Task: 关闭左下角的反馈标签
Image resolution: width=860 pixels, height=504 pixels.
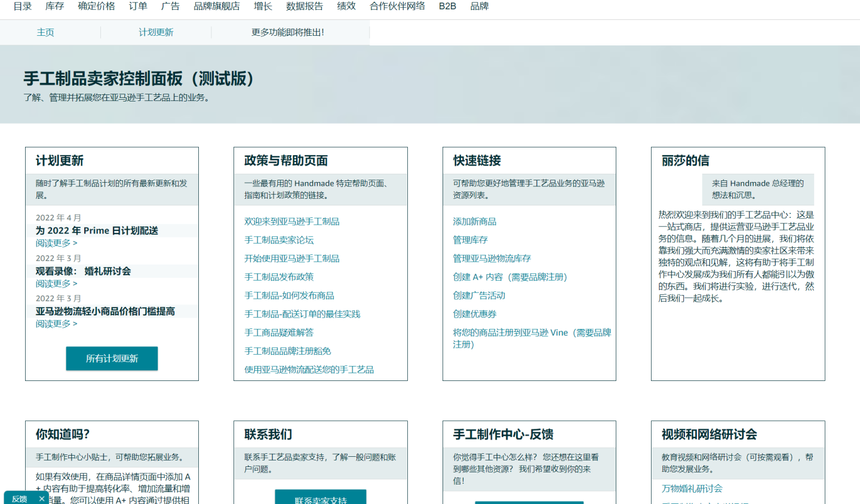Action: (x=41, y=498)
